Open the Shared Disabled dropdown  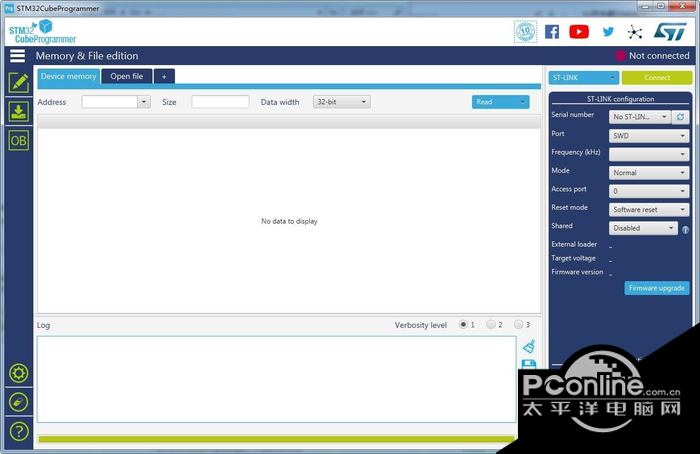tap(643, 228)
